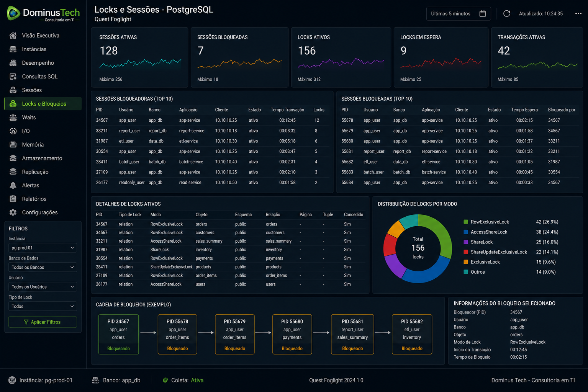Sort by Tempo Espera column header
The height and width of the screenshot is (392, 588).
[524, 110]
